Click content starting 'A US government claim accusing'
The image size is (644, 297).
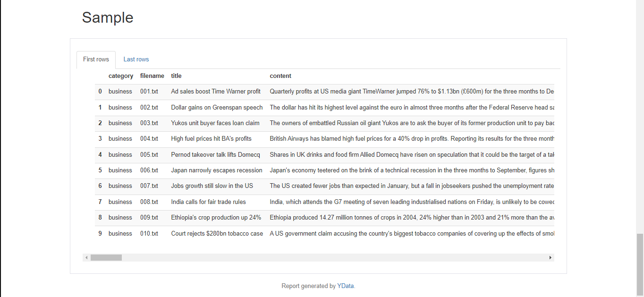point(412,234)
